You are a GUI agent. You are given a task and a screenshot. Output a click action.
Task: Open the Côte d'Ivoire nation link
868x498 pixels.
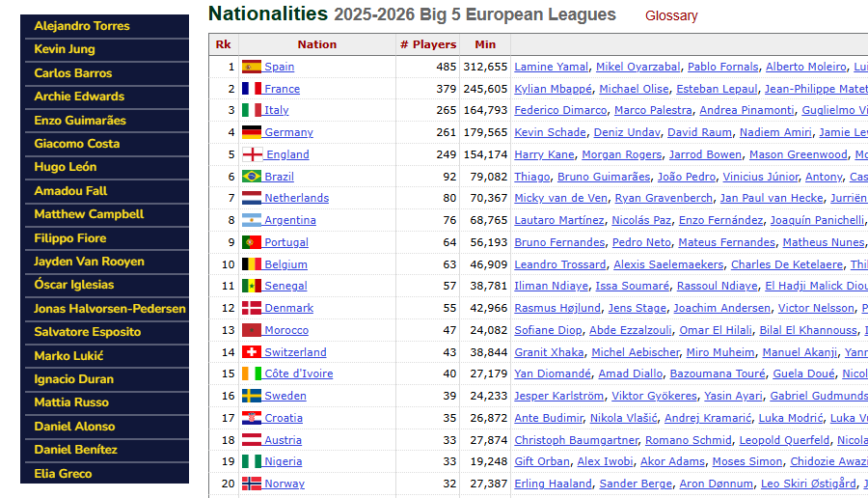point(299,373)
